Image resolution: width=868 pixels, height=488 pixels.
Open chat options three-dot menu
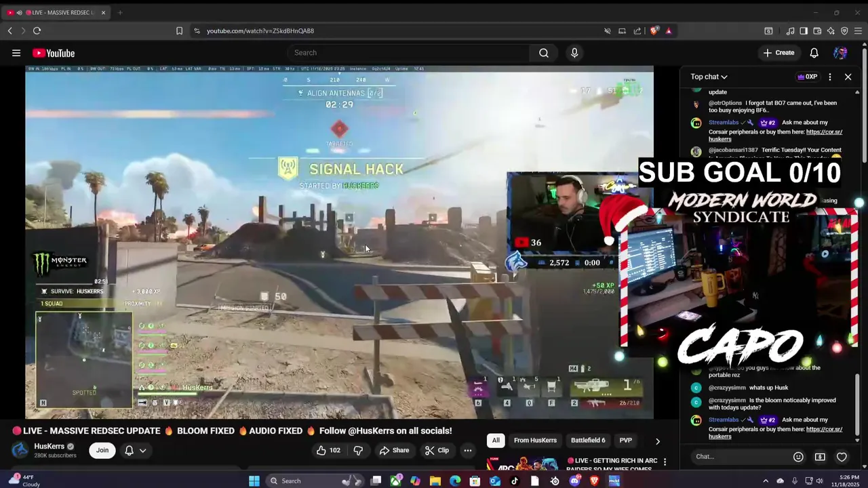pyautogui.click(x=829, y=77)
